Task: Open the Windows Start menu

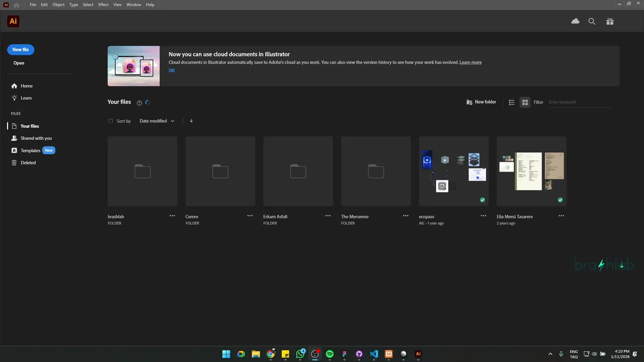Action: [x=226, y=354]
